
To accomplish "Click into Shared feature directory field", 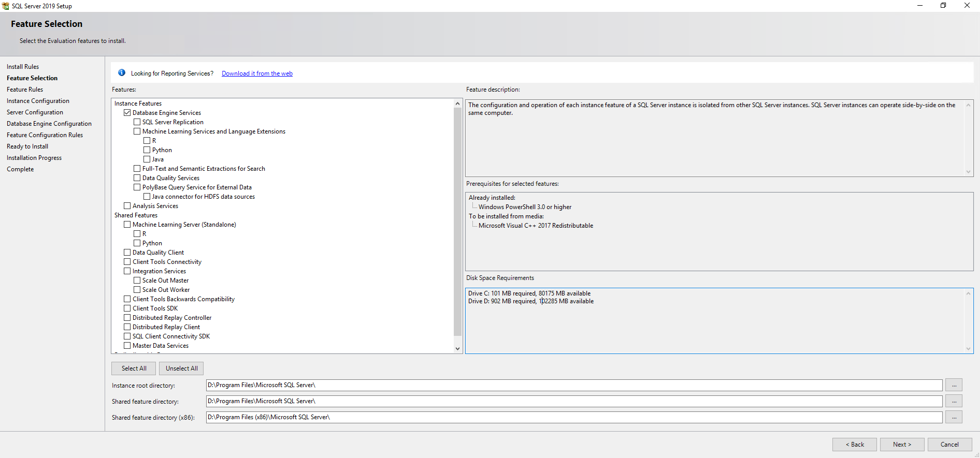I will pyautogui.click(x=574, y=401).
